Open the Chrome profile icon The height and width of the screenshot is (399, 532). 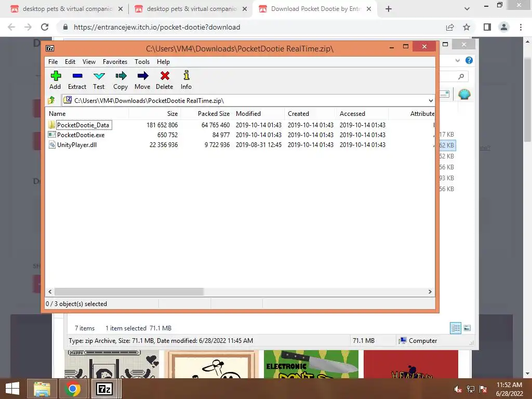(504, 27)
